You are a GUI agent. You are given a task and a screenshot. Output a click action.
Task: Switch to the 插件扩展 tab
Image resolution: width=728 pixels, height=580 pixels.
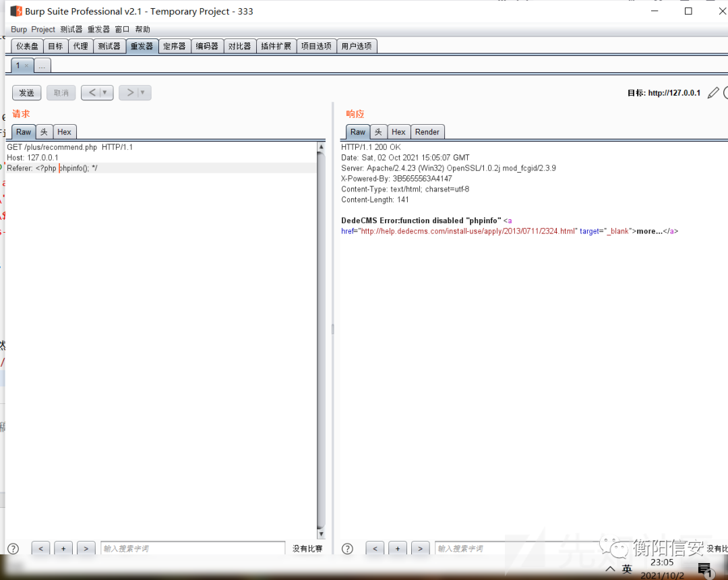276,46
